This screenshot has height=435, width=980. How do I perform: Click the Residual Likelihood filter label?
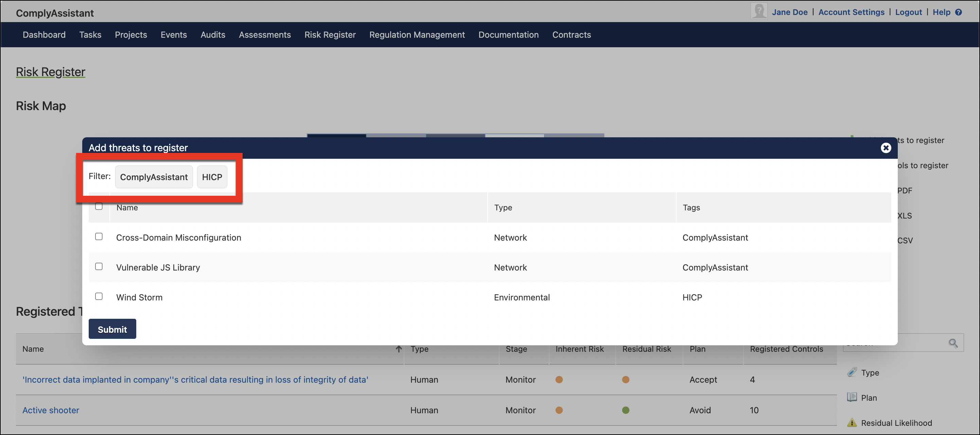pos(896,423)
